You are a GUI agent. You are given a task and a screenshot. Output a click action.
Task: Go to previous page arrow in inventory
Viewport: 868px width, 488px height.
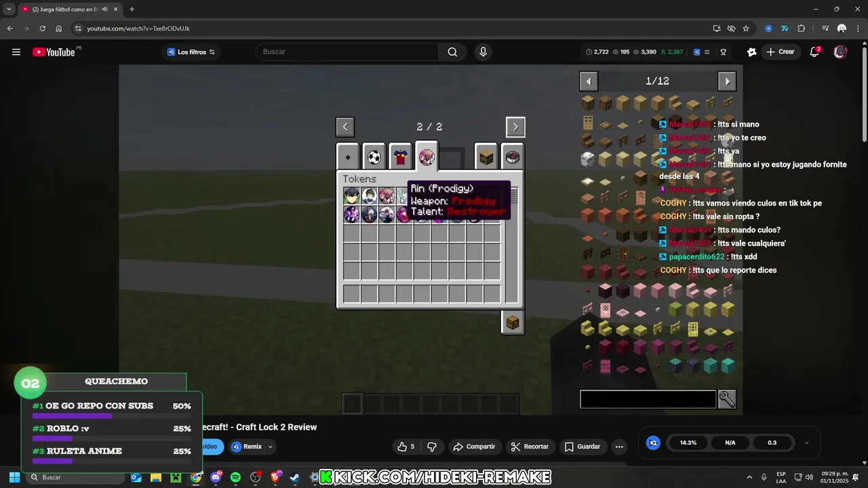[x=344, y=127]
